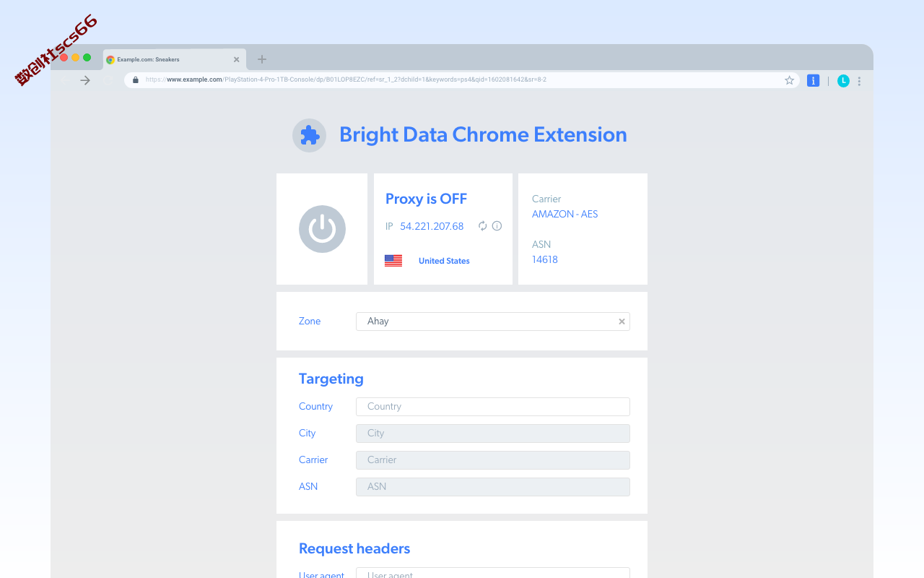Toggle the proxy power button
This screenshot has height=578, width=924.
click(322, 229)
